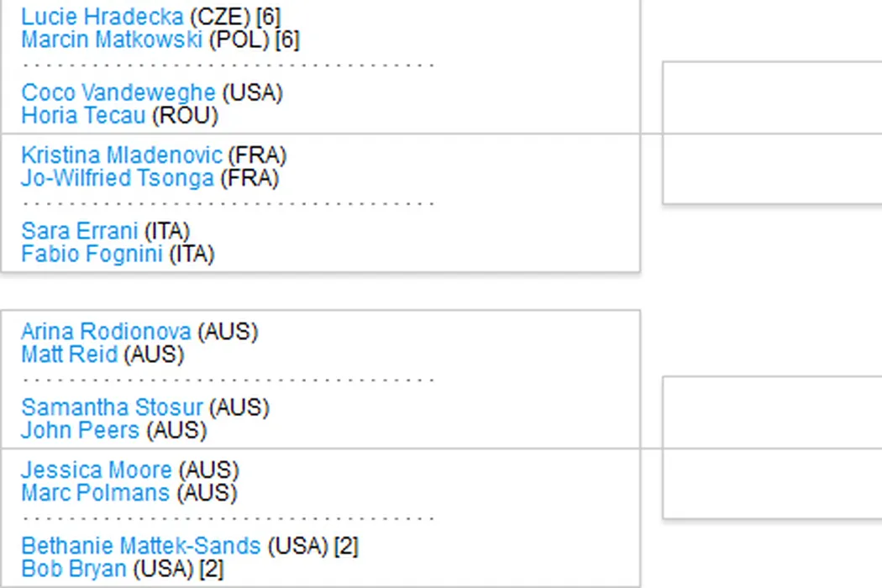The width and height of the screenshot is (882, 588).
Task: Click on Kristina Mladenovic's name
Action: tap(122, 156)
